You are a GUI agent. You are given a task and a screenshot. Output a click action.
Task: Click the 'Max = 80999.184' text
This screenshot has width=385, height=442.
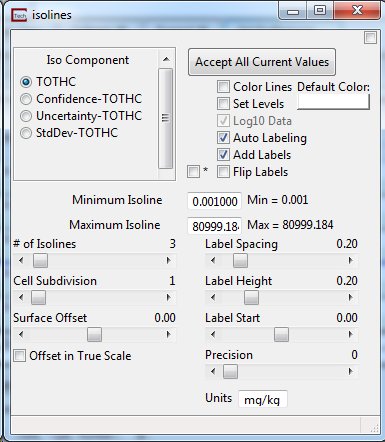(x=290, y=225)
